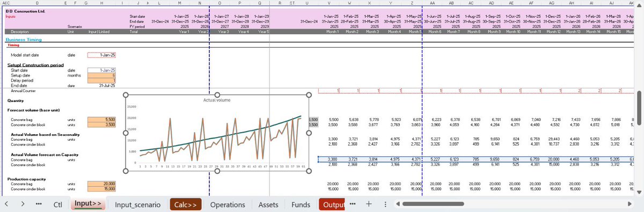Image resolution: width=644 pixels, height=212 pixels.
Task: Select column header AA
Action: point(432,3)
